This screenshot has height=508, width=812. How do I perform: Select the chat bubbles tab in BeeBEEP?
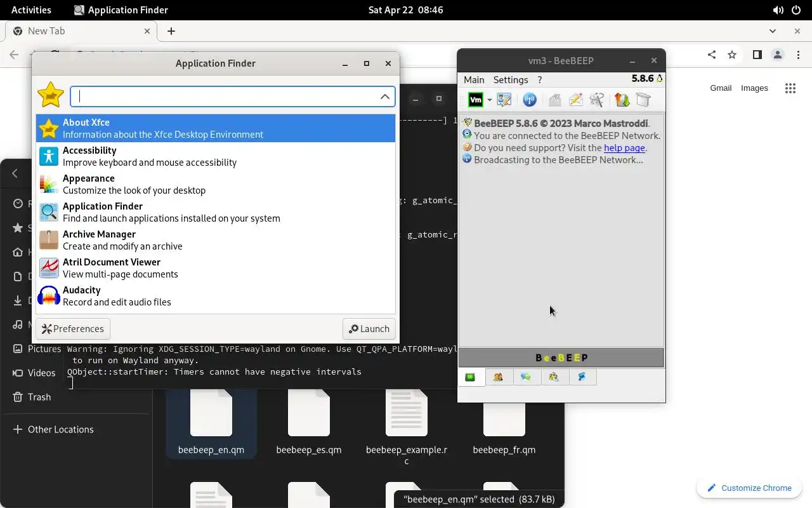526,377
